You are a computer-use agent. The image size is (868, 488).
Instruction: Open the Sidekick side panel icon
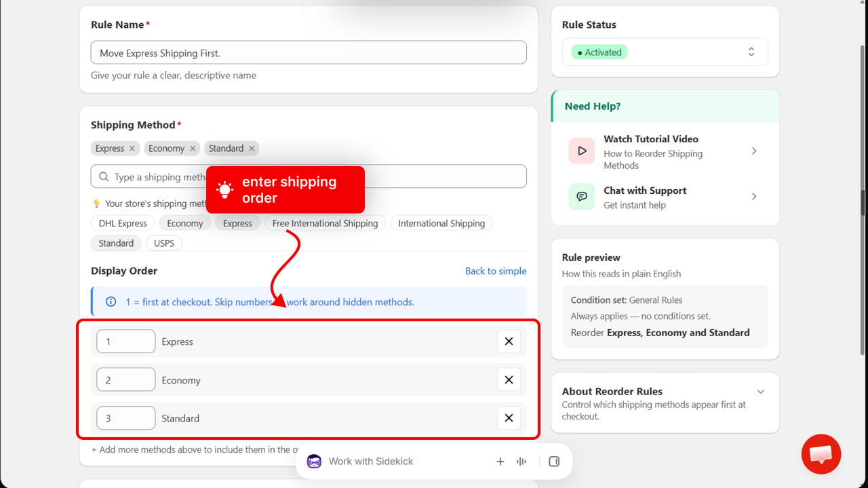554,462
